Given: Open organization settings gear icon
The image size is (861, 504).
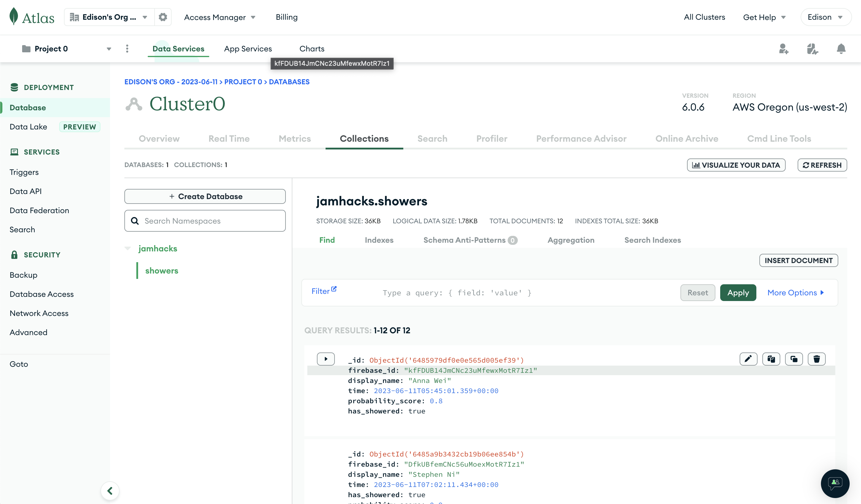Looking at the screenshot, I should pyautogui.click(x=163, y=17).
